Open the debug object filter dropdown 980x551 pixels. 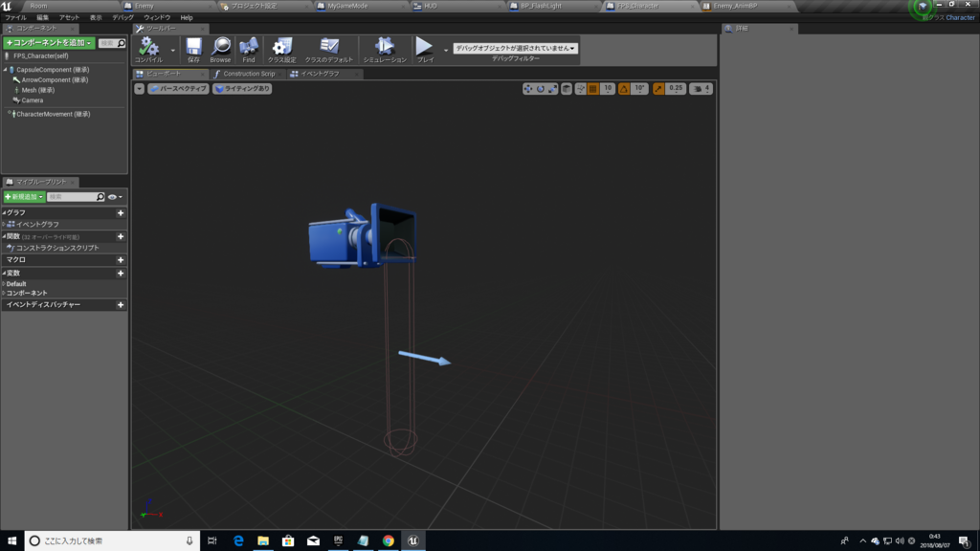pos(515,48)
